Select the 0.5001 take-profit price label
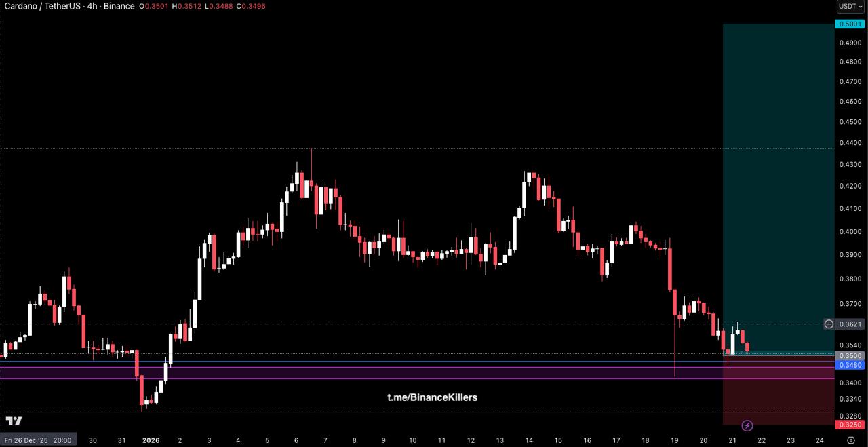The image size is (868, 447). click(850, 24)
